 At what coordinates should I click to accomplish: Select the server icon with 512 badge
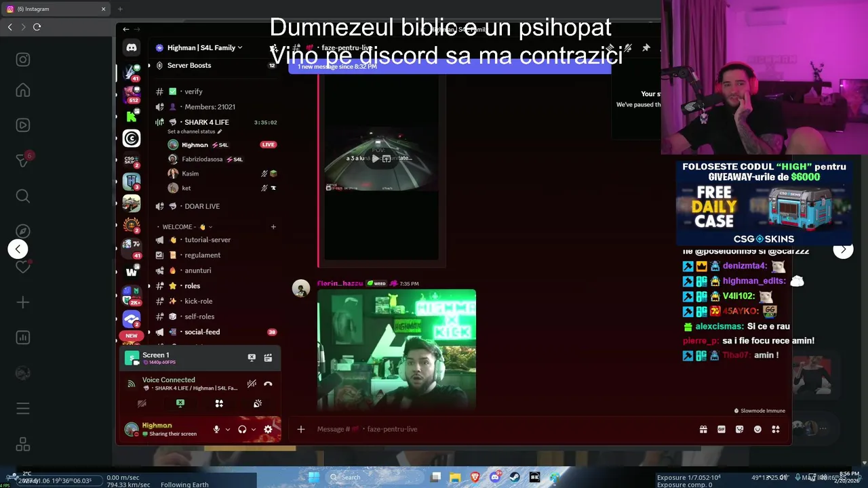[132, 94]
